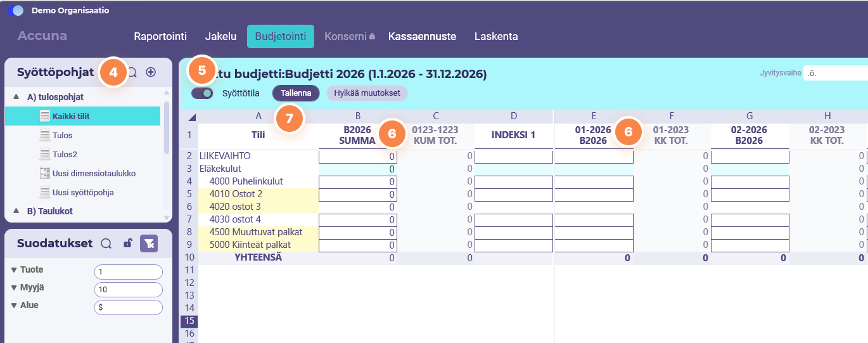Clear filters with the funnel icon

click(149, 243)
